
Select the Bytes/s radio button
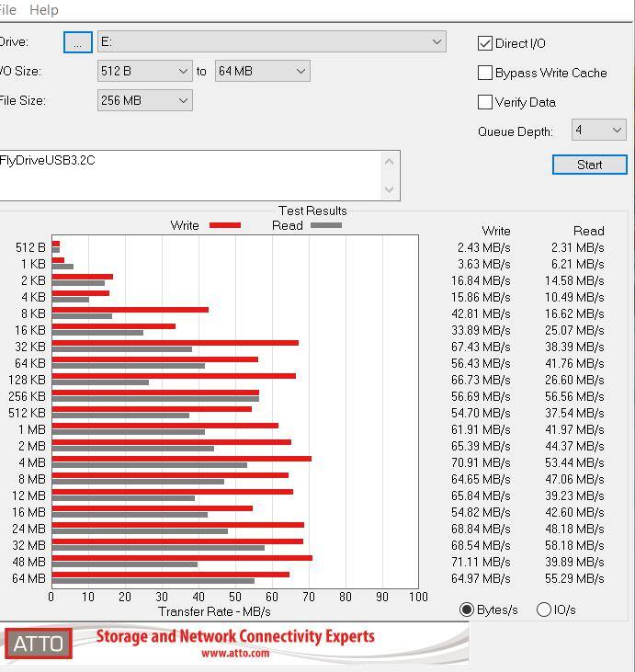(468, 609)
